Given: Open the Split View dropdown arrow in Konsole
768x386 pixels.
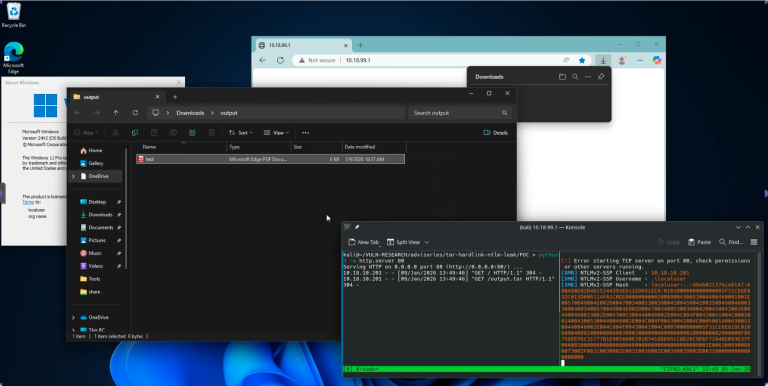Looking at the screenshot, I should click(x=427, y=242).
